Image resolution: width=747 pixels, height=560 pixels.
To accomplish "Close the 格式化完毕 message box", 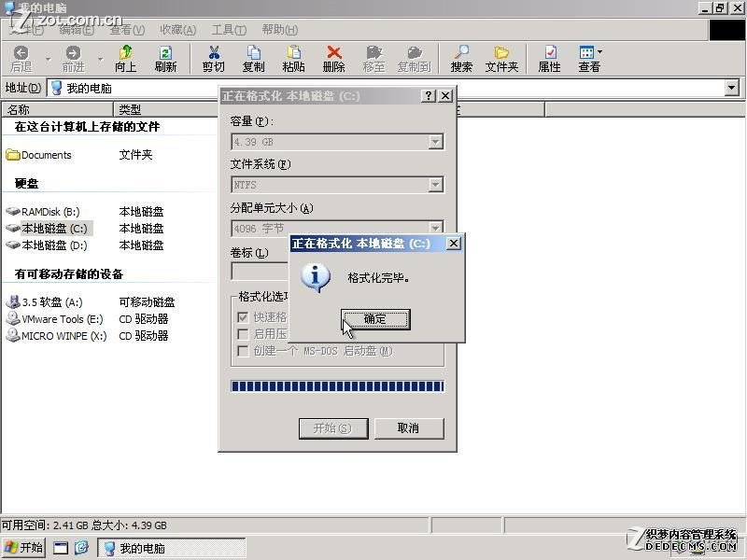I will click(454, 244).
